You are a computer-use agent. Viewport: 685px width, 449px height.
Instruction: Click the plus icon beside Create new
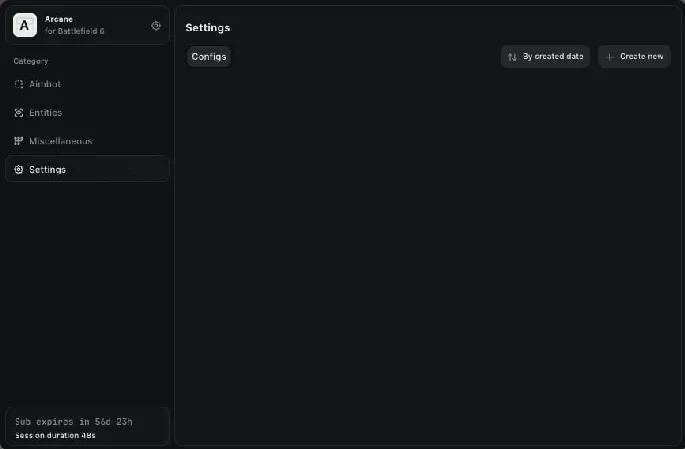click(x=610, y=57)
